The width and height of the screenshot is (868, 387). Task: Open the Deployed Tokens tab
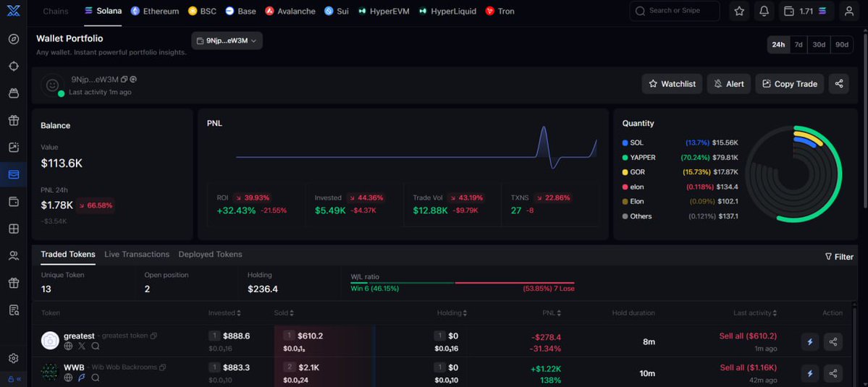[x=210, y=255]
